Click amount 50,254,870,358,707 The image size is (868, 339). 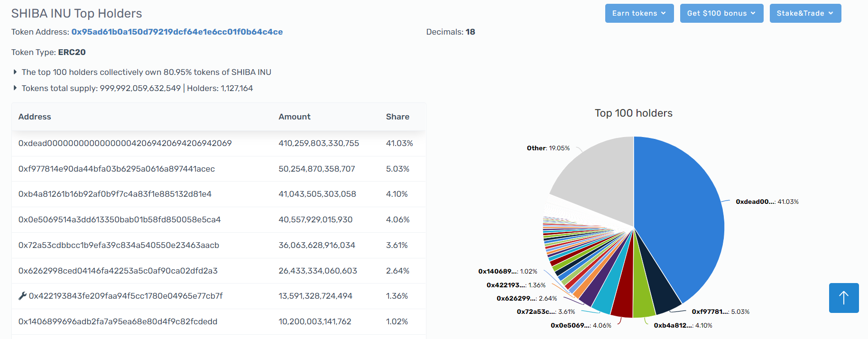(x=317, y=169)
